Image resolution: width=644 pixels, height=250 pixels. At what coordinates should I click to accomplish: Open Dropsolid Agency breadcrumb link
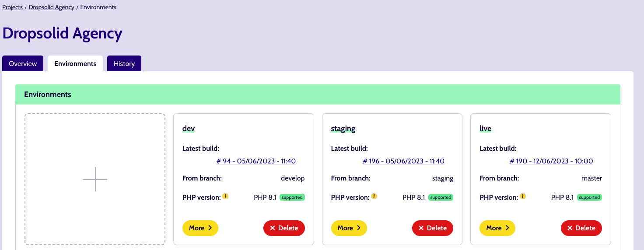point(52,7)
